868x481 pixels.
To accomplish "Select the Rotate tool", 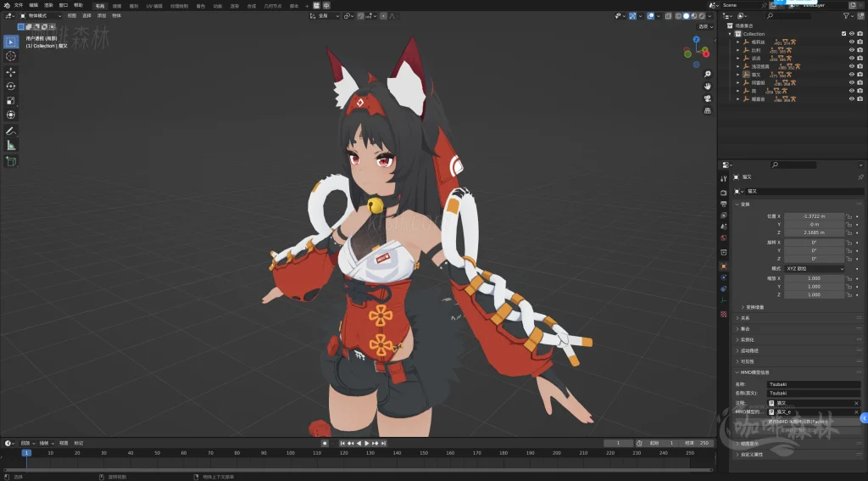I will tap(10, 86).
